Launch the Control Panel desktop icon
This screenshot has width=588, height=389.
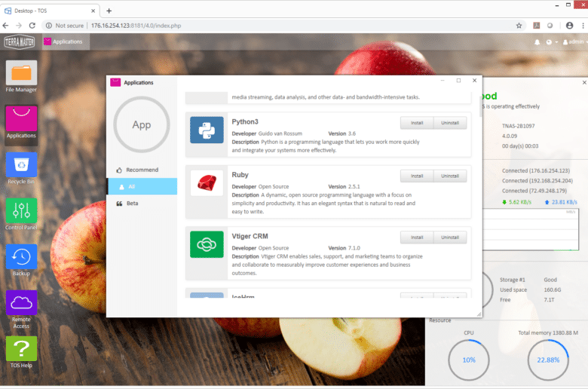21,214
